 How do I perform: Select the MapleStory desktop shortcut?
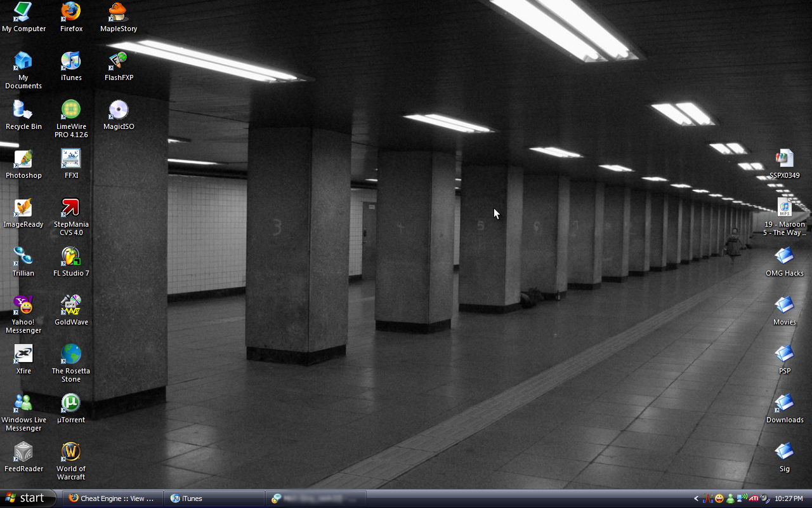(x=119, y=17)
